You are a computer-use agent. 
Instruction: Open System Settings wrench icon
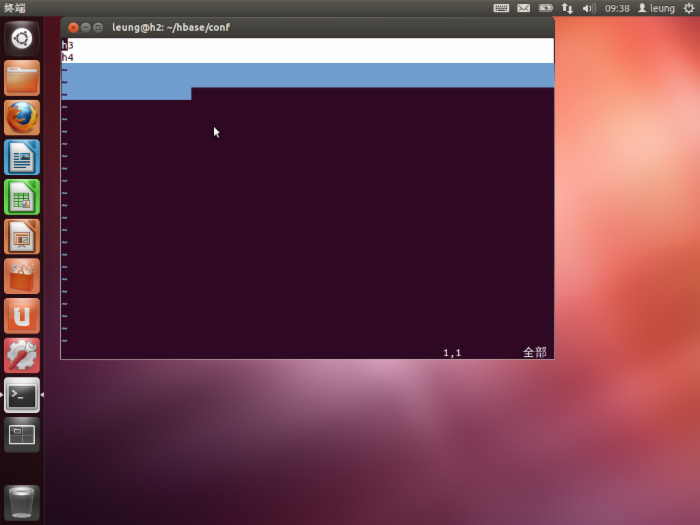22,356
